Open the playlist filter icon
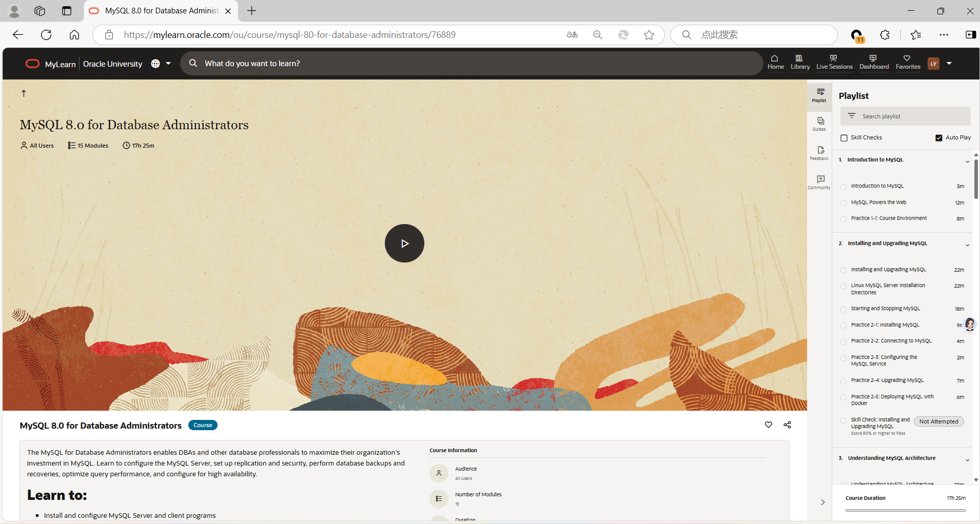 [x=852, y=116]
